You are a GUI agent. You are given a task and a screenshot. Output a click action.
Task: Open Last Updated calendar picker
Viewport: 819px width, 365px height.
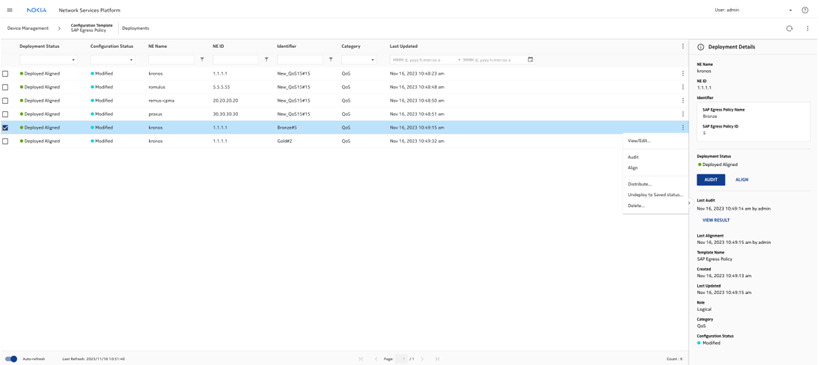coord(531,60)
